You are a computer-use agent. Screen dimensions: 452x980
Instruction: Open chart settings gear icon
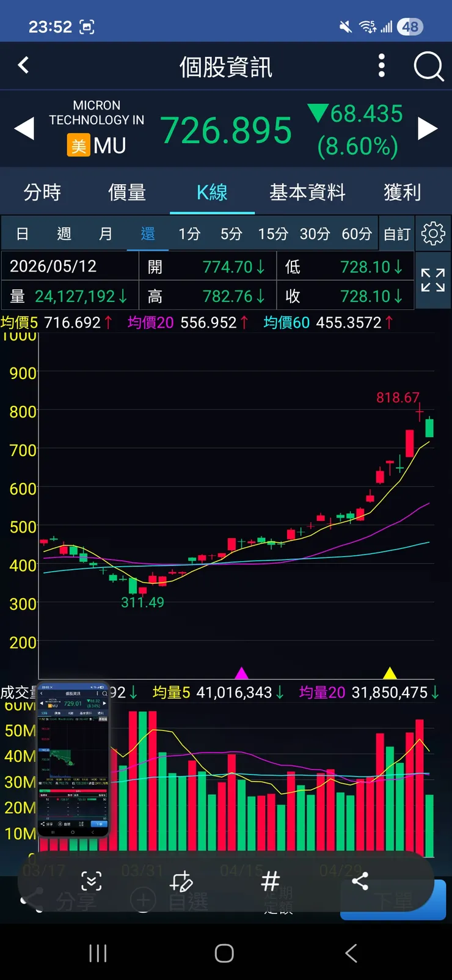[x=433, y=234]
